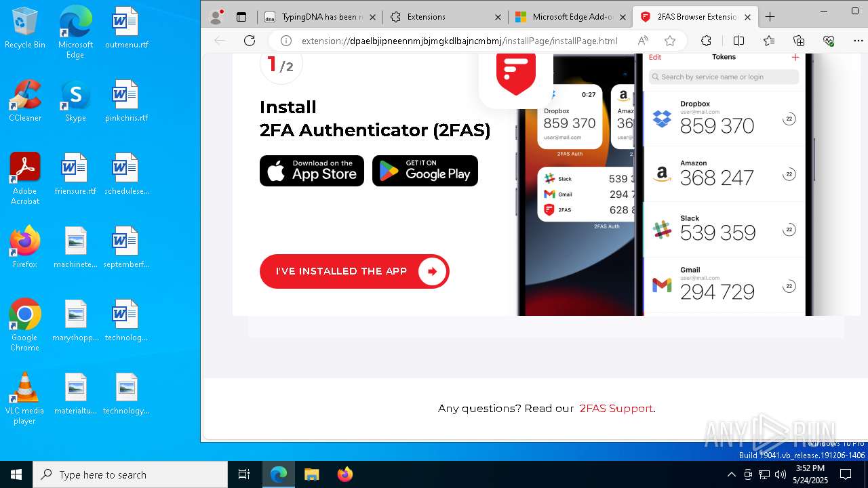Image resolution: width=868 pixels, height=488 pixels.
Task: Click Download on the App Store badge
Action: (312, 171)
